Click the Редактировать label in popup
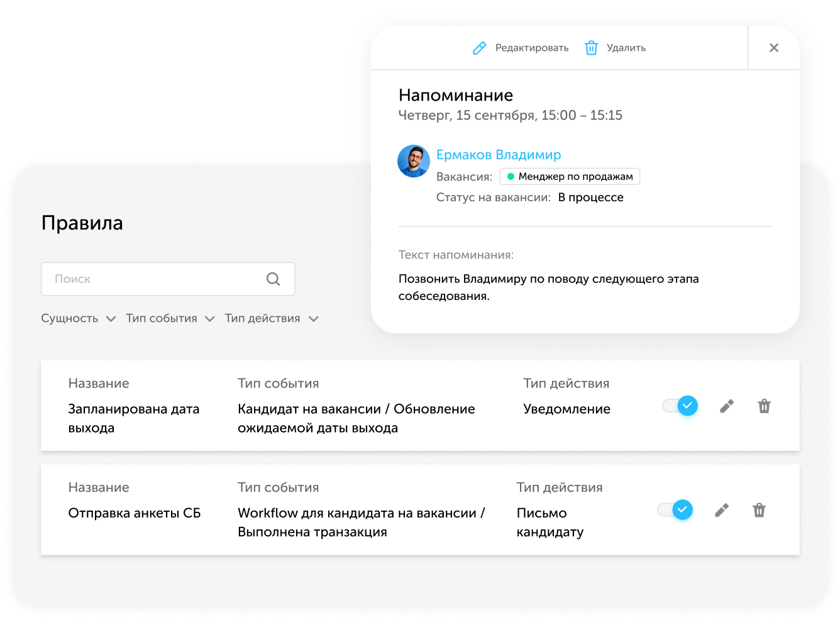The width and height of the screenshot is (840, 620). click(532, 48)
